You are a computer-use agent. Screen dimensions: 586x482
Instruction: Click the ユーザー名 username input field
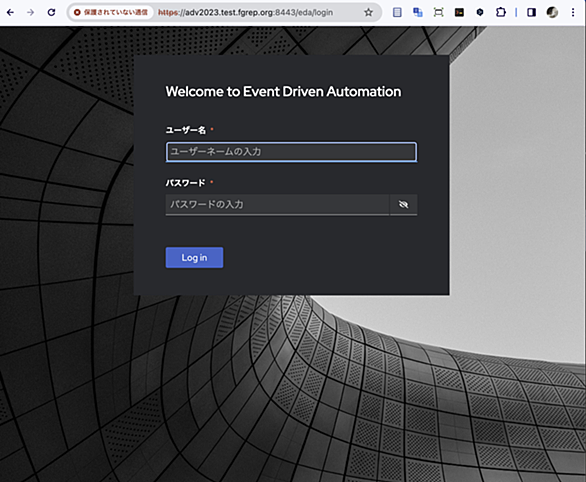(291, 152)
